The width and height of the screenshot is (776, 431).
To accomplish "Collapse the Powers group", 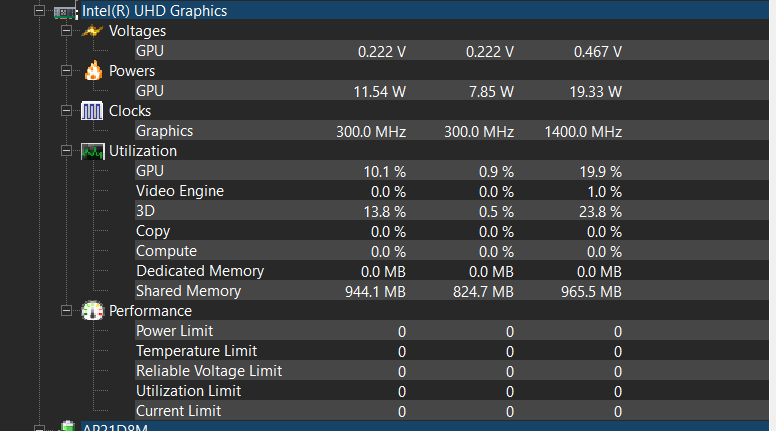I will pyautogui.click(x=66, y=71).
